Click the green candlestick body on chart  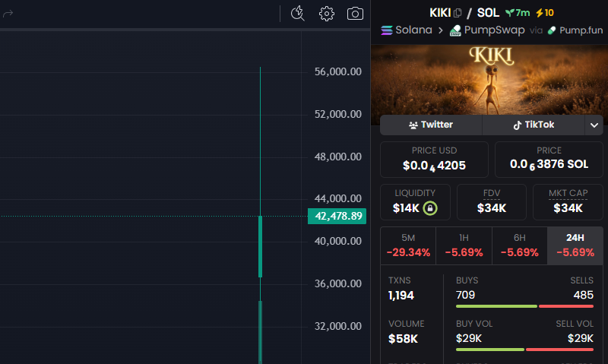[260, 246]
